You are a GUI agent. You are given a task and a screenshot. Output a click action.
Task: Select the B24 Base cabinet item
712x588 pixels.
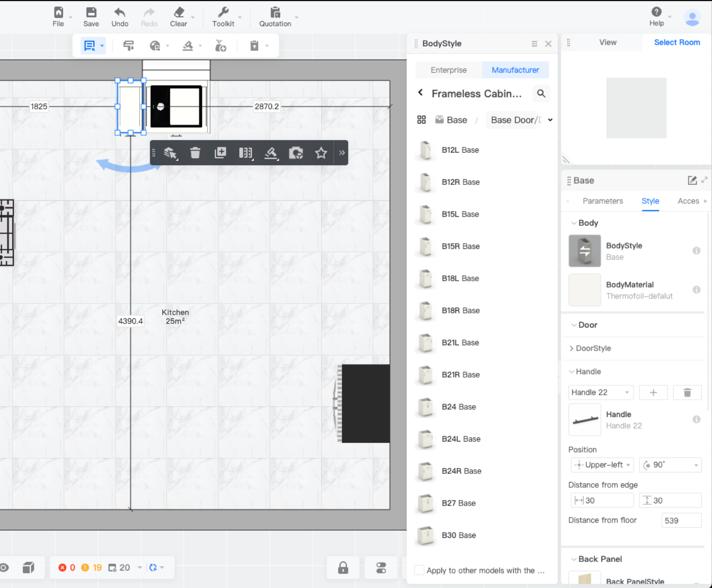click(x=458, y=407)
